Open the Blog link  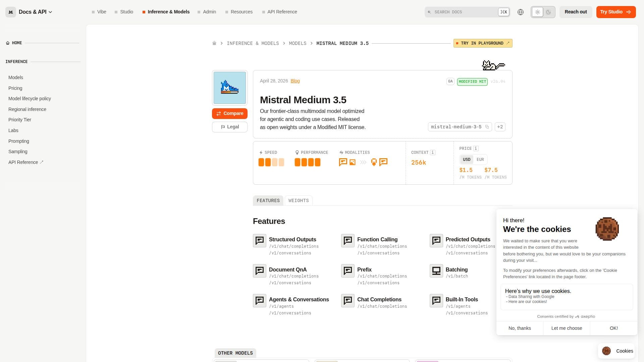click(295, 81)
